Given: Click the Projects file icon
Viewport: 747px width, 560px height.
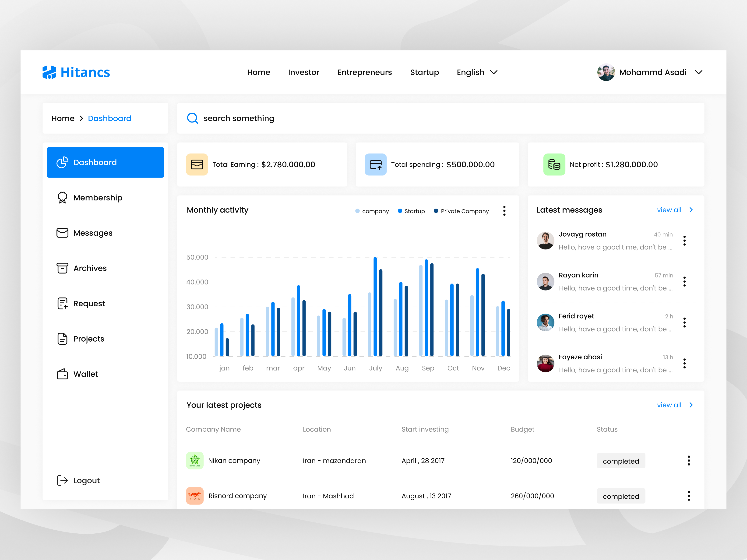Looking at the screenshot, I should point(63,339).
